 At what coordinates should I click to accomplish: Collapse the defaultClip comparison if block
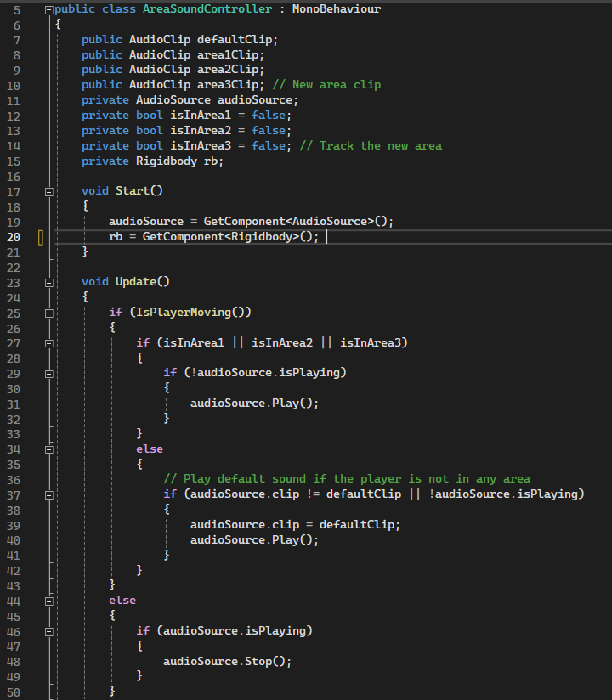pos(49,495)
